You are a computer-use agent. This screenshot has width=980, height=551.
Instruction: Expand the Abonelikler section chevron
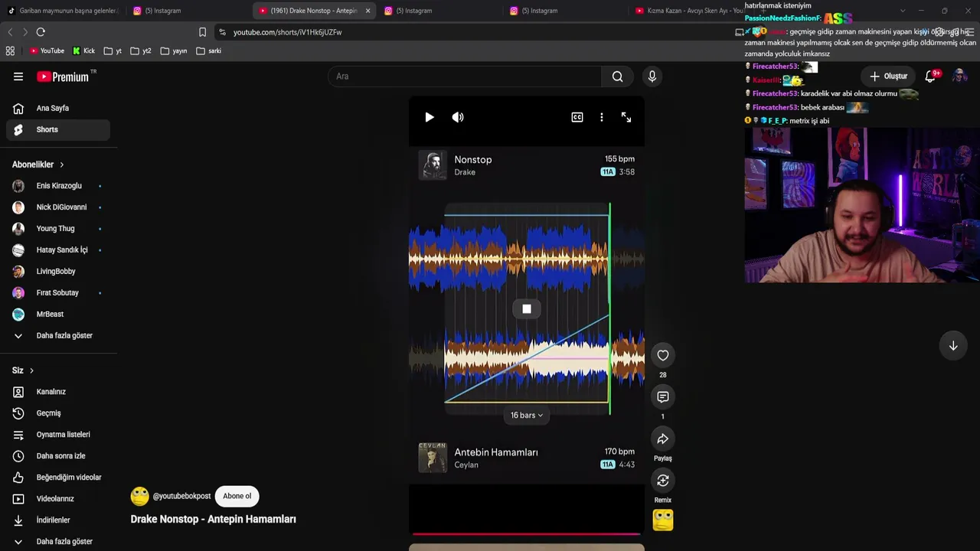pos(62,165)
